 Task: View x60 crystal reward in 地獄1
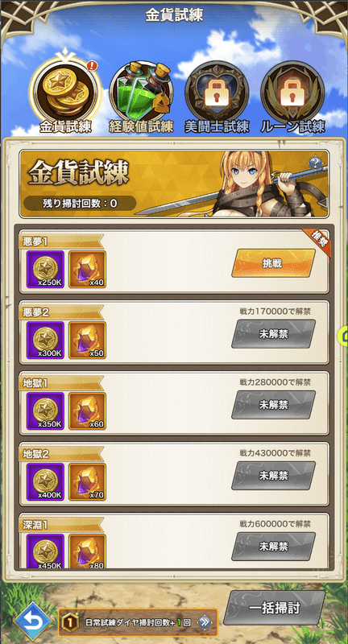coord(87,411)
